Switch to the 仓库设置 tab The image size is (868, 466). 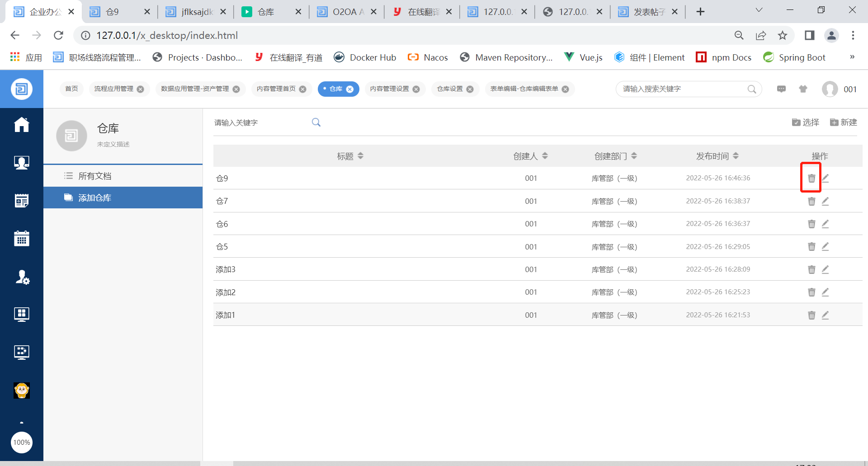pyautogui.click(x=450, y=89)
